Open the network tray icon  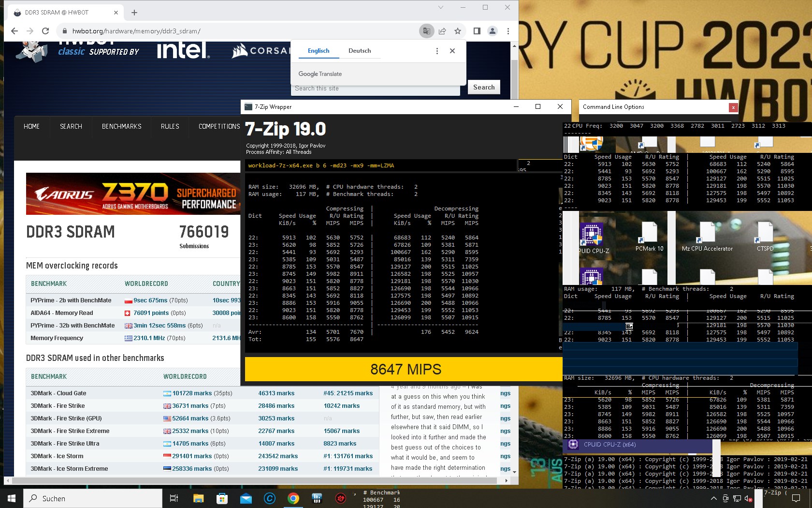[737, 498]
